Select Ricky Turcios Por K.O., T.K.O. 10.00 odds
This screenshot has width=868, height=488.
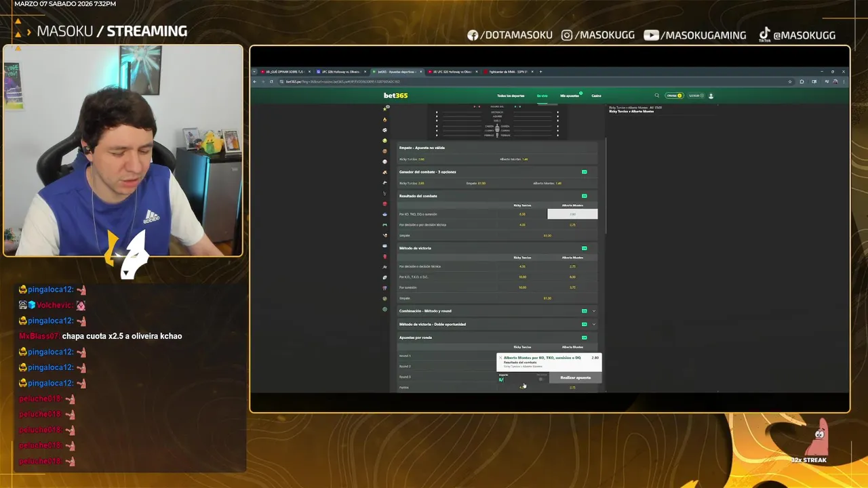point(522,277)
